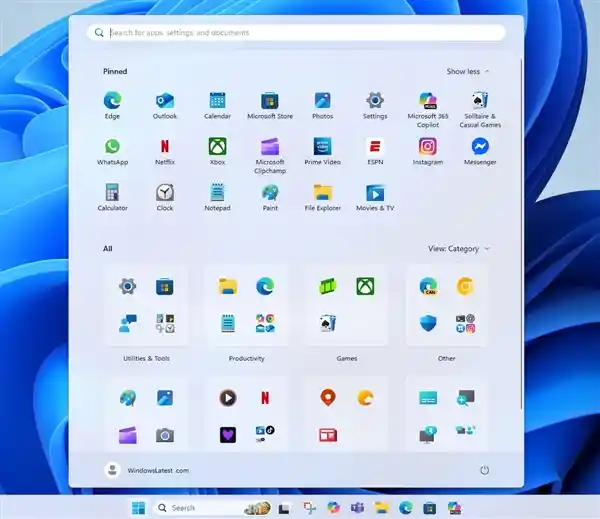Open the pinned File Explorer app
Viewport: 600px width, 519px height.
(323, 197)
